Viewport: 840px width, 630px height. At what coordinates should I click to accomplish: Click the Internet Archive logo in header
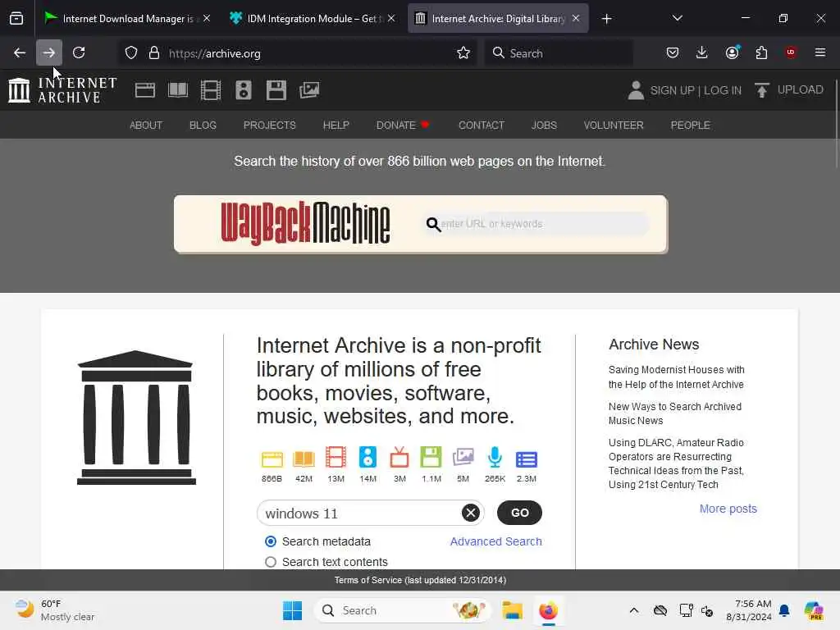click(62, 90)
